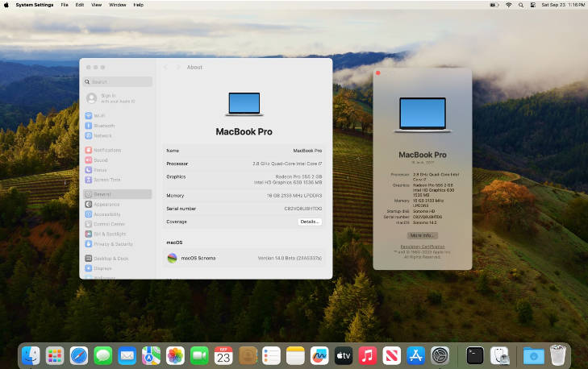Click the serial number in System Settings
The height and width of the screenshot is (369, 588).
click(x=303, y=209)
